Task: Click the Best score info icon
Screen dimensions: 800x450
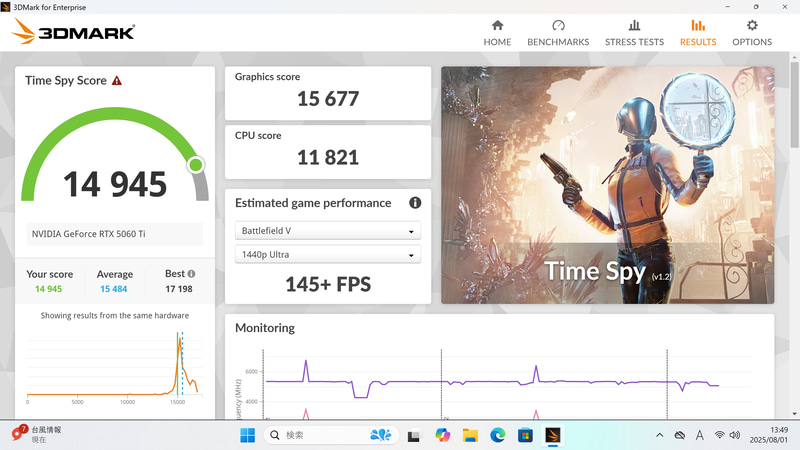Action: [191, 274]
